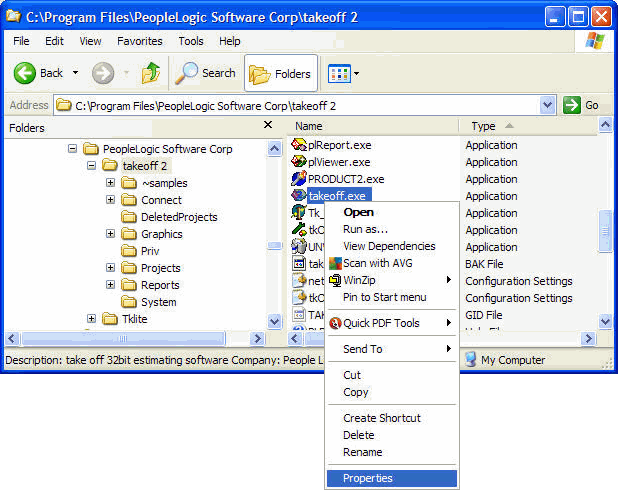Click the My Computer status bar icon
Viewport: 618px width, 492px height.
[471, 360]
